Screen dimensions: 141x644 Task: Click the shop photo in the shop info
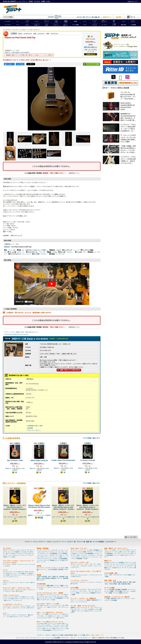point(14,349)
